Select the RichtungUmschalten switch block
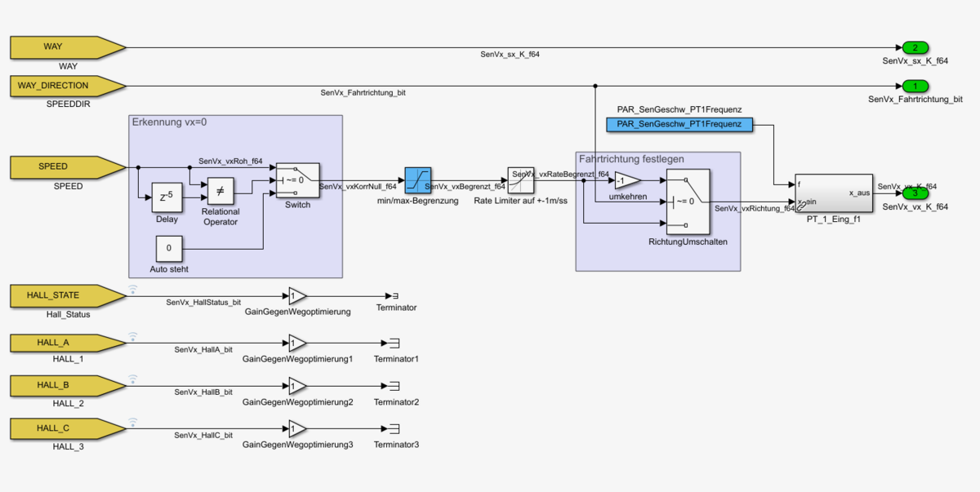 (x=688, y=201)
